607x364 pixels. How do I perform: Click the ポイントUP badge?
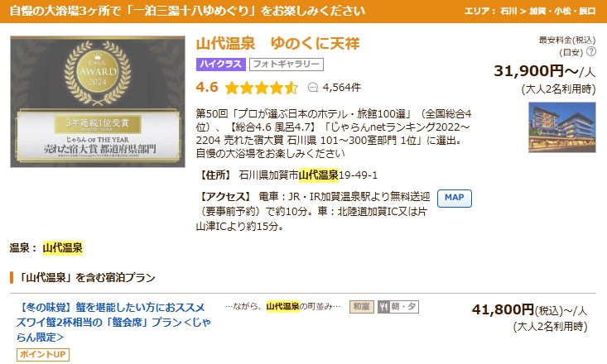[x=41, y=355]
